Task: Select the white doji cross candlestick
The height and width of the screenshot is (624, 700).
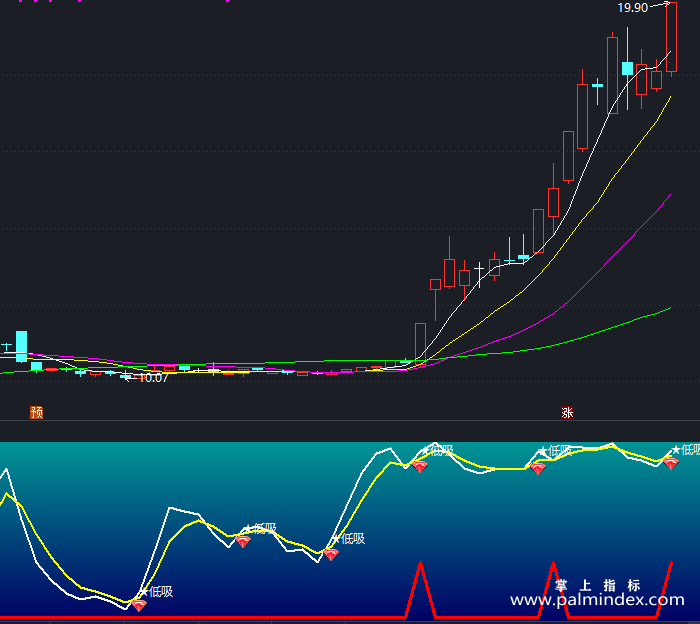Action: [479, 275]
